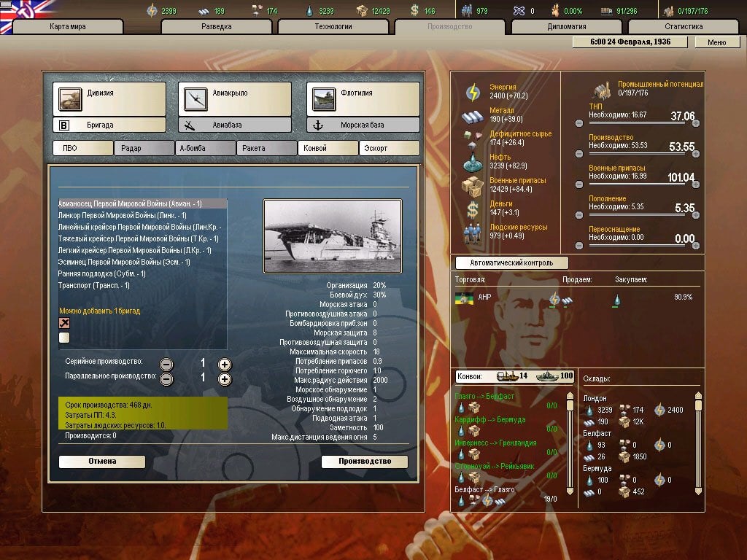
Task: Click the Нефть oil drop resource icon
Action: 473,162
